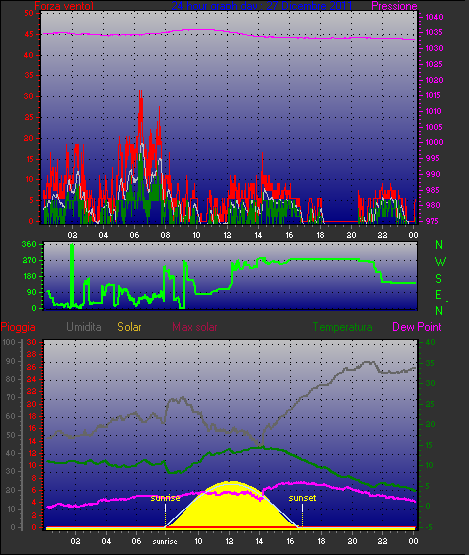The height and width of the screenshot is (555, 469).
Task: Click the Umidita legend label
Action: (84, 327)
